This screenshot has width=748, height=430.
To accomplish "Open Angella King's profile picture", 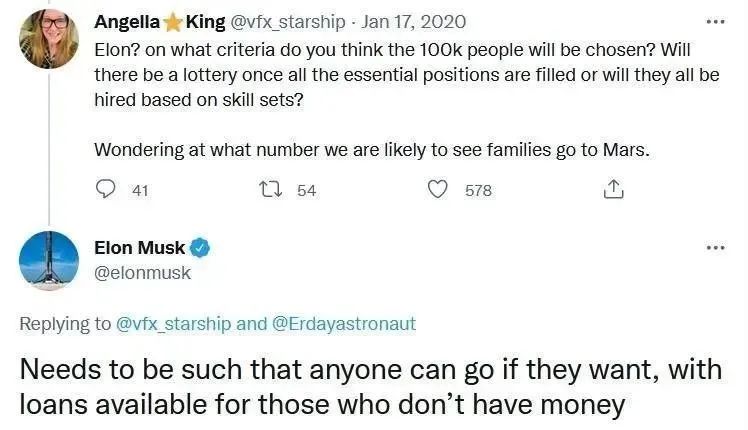I will [x=49, y=40].
